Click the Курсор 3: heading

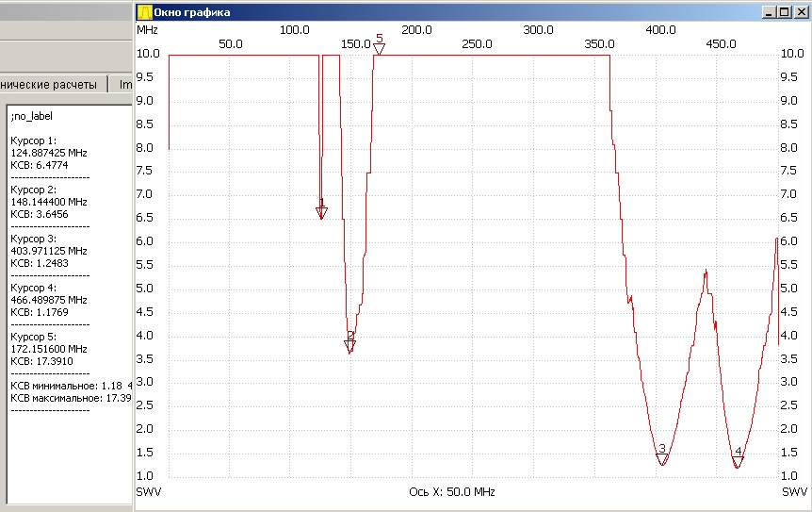[x=34, y=239]
